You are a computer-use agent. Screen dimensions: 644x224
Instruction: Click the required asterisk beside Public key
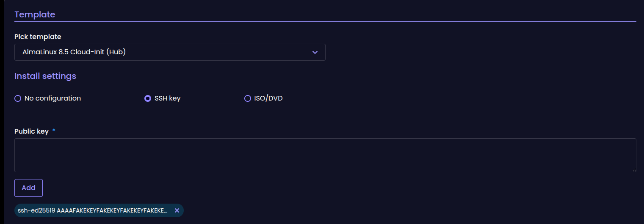tap(54, 131)
